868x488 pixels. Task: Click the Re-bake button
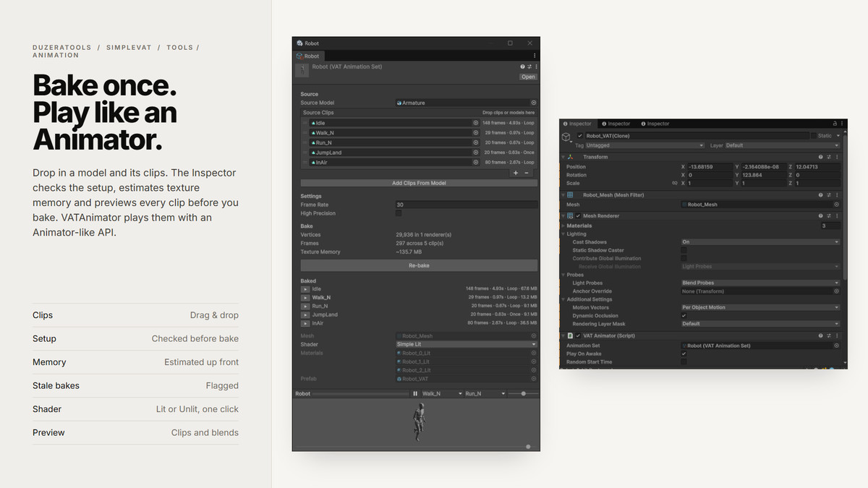[419, 265]
